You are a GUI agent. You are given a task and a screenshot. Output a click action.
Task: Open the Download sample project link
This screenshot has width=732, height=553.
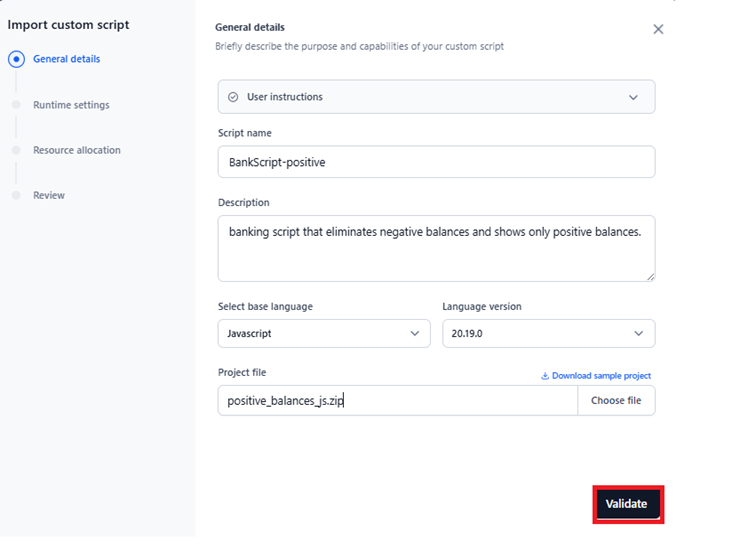pyautogui.click(x=601, y=376)
